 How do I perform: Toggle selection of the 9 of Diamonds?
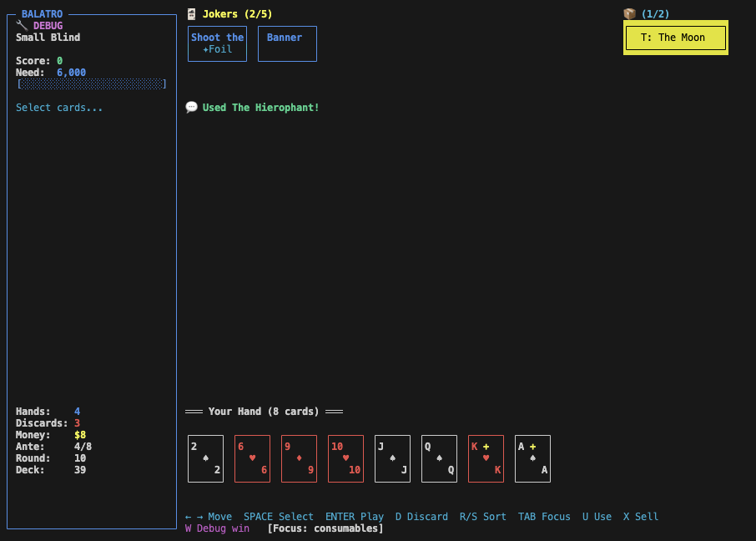(x=299, y=458)
